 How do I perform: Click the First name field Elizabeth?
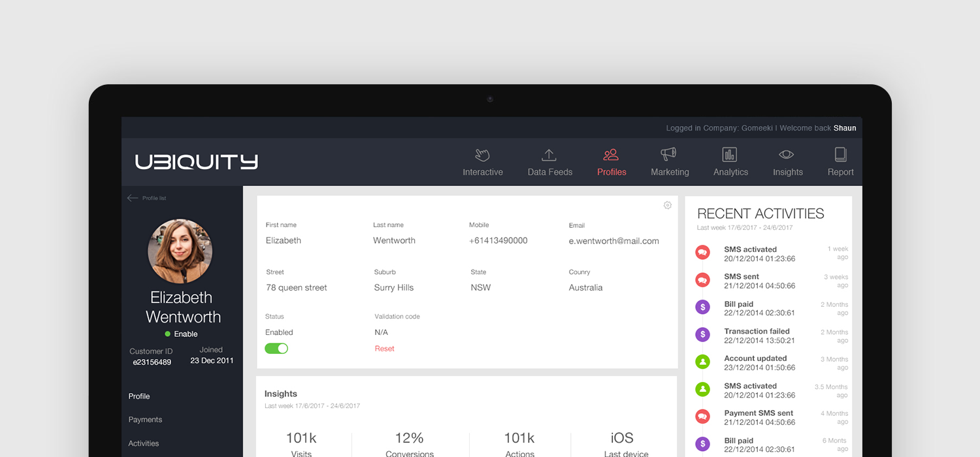tap(284, 240)
